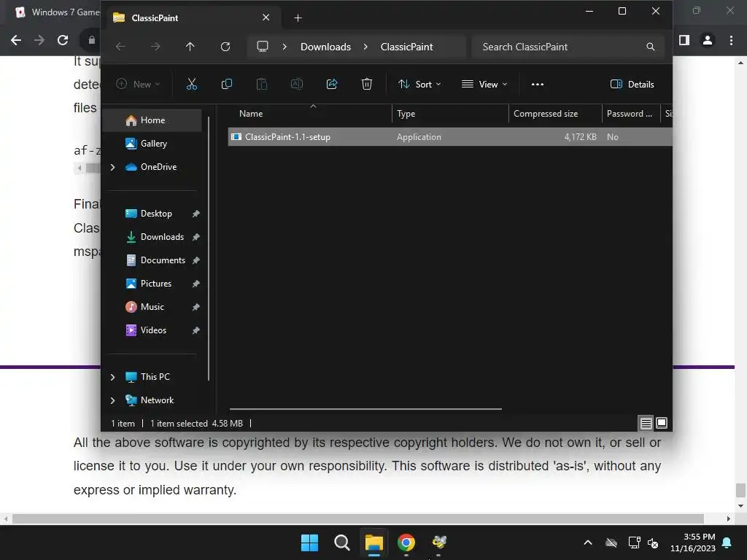Expand This PC in navigation pane
The image size is (747, 560).
tap(112, 377)
